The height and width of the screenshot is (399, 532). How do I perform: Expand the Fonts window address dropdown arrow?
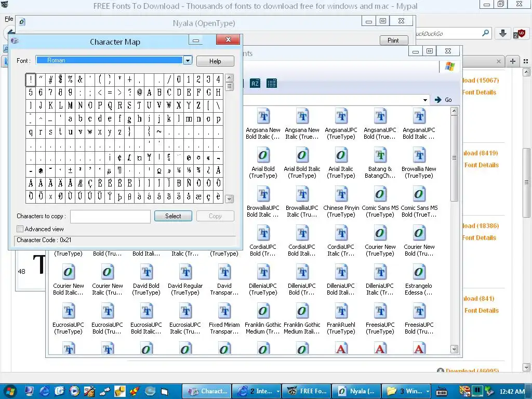point(425,100)
